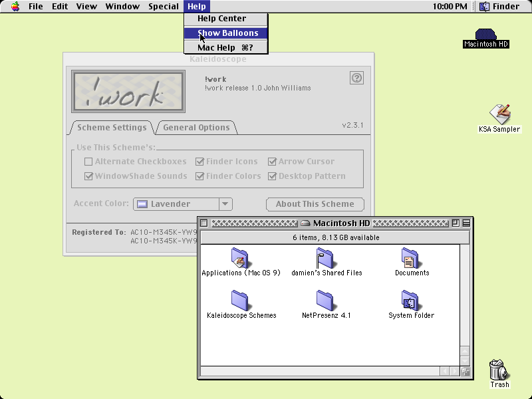The image size is (532, 399).
Task: Open the View menu
Action: (86, 6)
